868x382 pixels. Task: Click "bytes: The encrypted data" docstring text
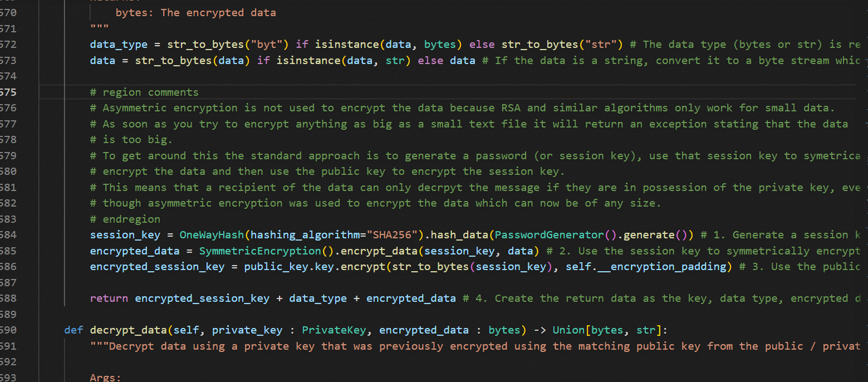[x=195, y=12]
